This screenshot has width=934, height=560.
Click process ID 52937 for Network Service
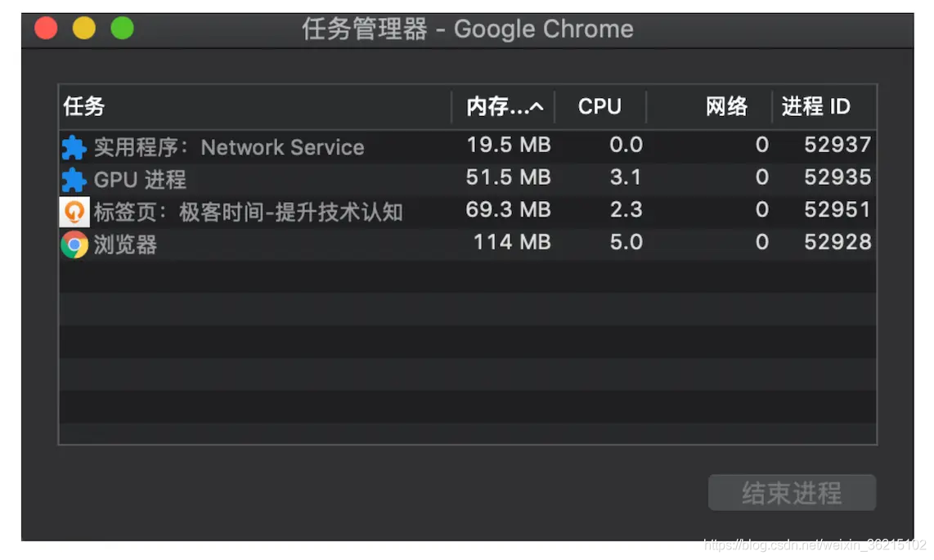tap(837, 145)
